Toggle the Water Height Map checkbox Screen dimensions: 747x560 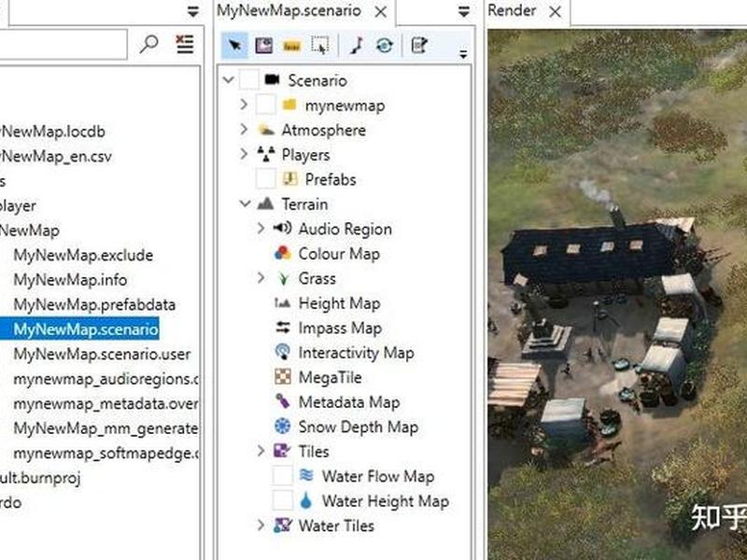click(282, 500)
